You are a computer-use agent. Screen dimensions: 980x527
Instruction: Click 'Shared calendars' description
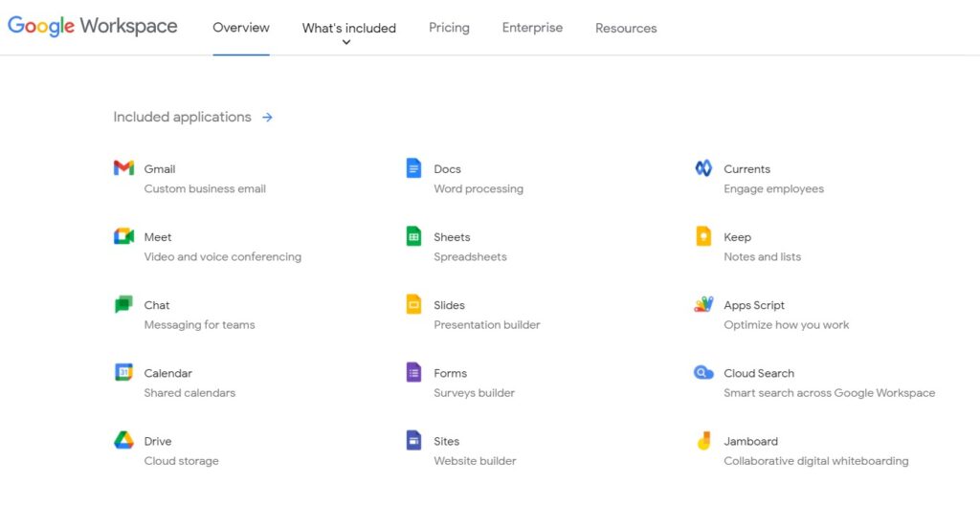[x=189, y=393]
